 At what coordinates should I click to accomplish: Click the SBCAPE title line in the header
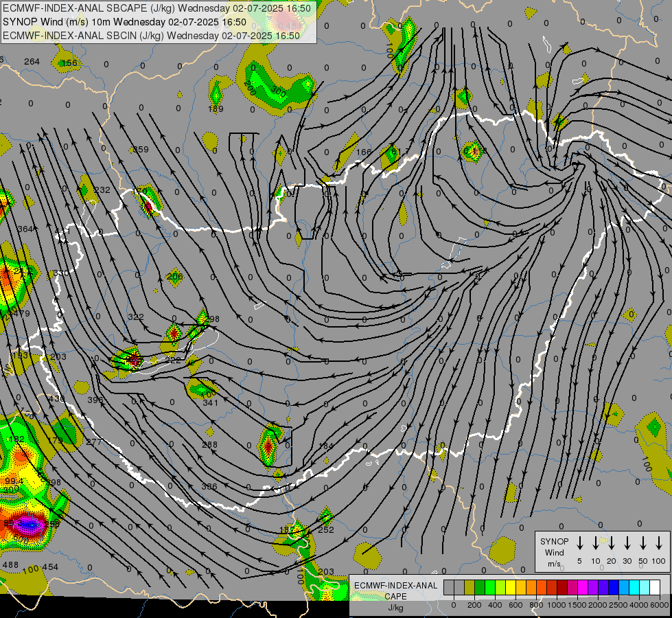tap(157, 8)
